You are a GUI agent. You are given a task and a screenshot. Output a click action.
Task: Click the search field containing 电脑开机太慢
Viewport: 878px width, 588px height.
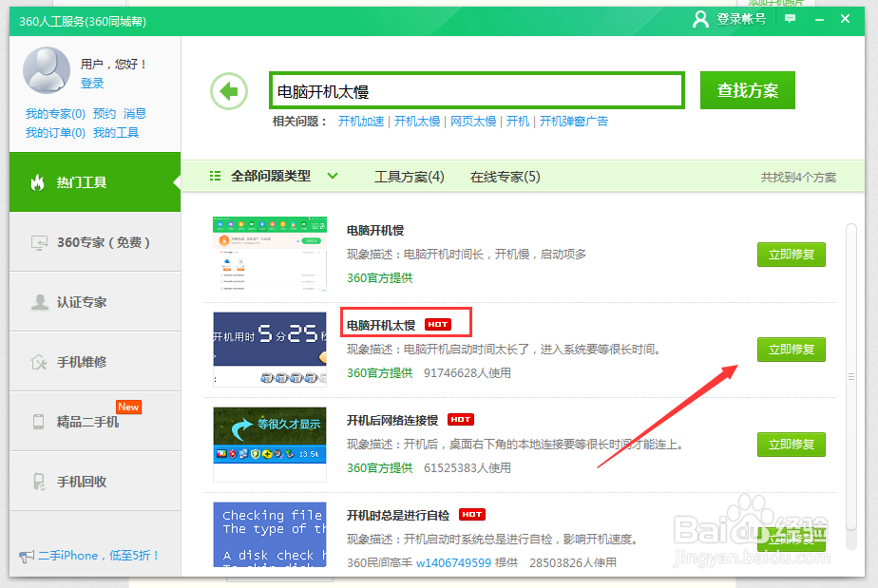point(476,90)
